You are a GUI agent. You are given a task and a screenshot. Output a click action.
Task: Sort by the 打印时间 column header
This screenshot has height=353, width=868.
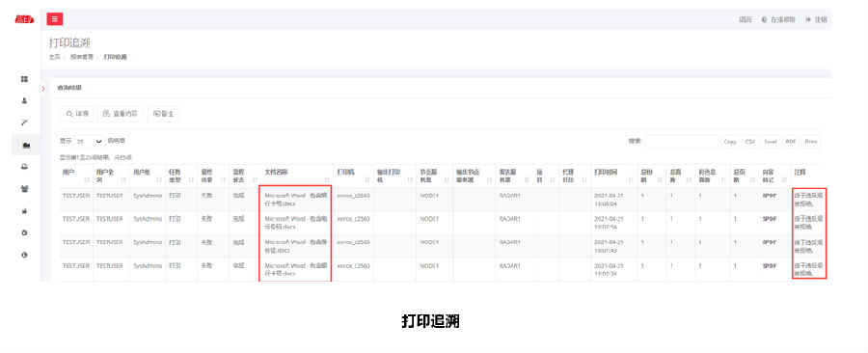(614, 176)
